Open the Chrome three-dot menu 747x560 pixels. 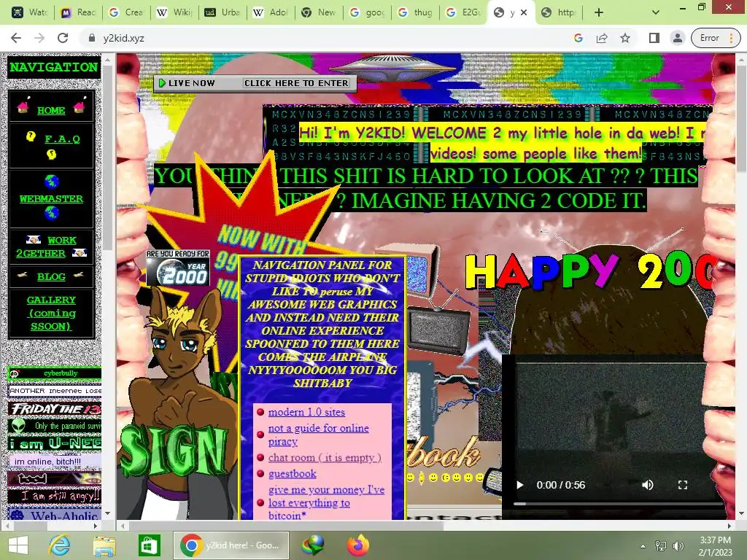pos(731,38)
